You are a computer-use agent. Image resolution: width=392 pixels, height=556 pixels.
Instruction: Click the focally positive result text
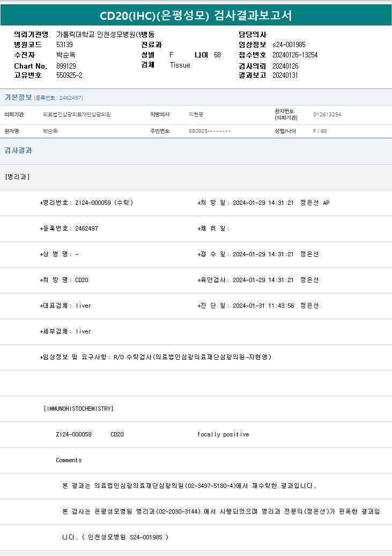pos(223,434)
